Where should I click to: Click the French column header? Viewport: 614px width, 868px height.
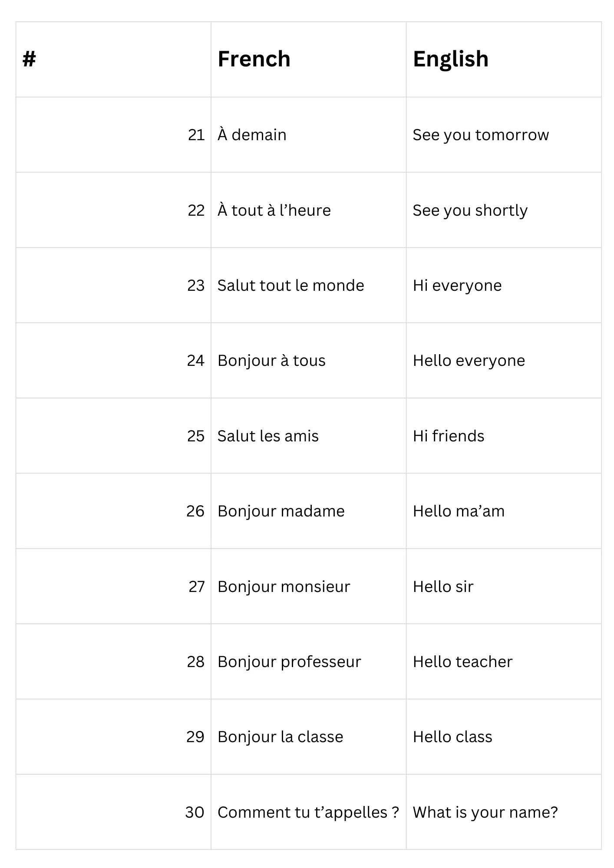(254, 59)
